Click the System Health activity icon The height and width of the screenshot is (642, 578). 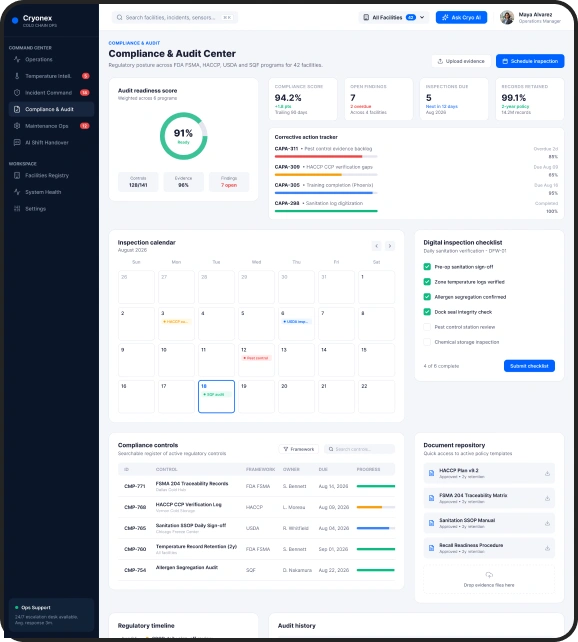(x=17, y=192)
